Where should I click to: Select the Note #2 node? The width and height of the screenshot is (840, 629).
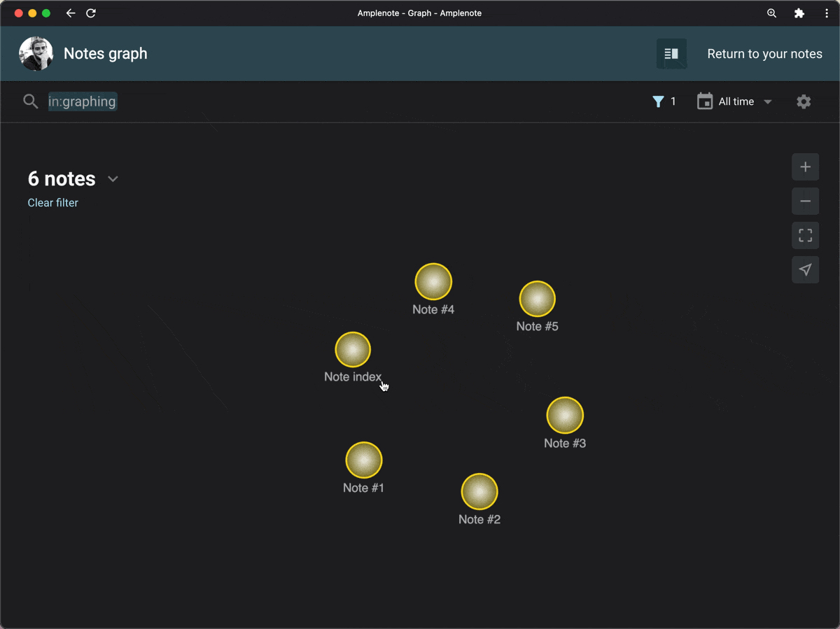click(479, 492)
